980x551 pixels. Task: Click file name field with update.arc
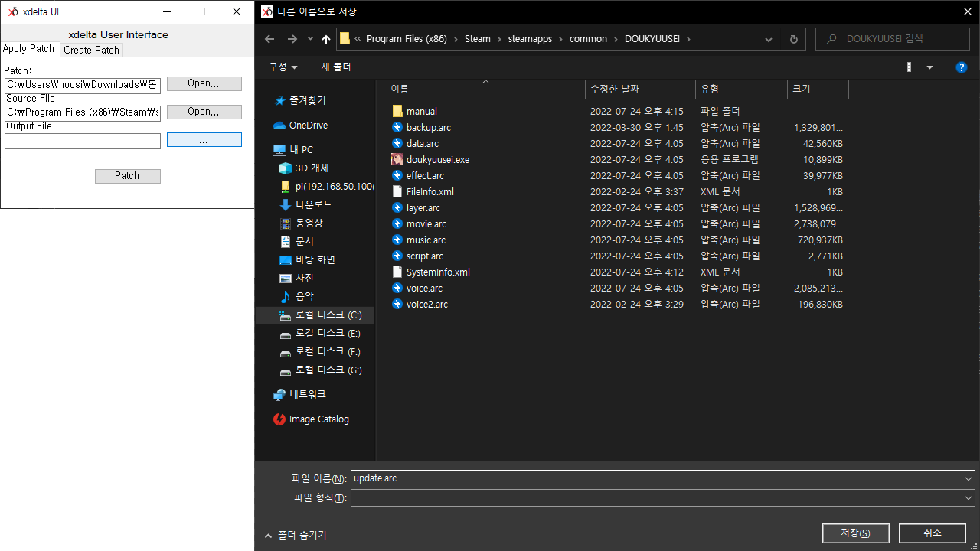click(x=657, y=479)
